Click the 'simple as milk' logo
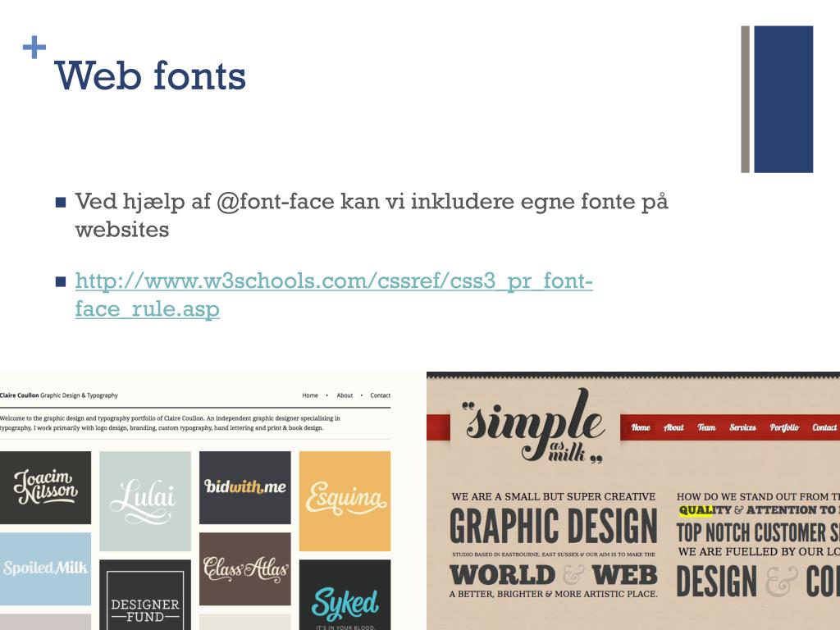Image resolution: width=840 pixels, height=630 pixels. tap(535, 427)
